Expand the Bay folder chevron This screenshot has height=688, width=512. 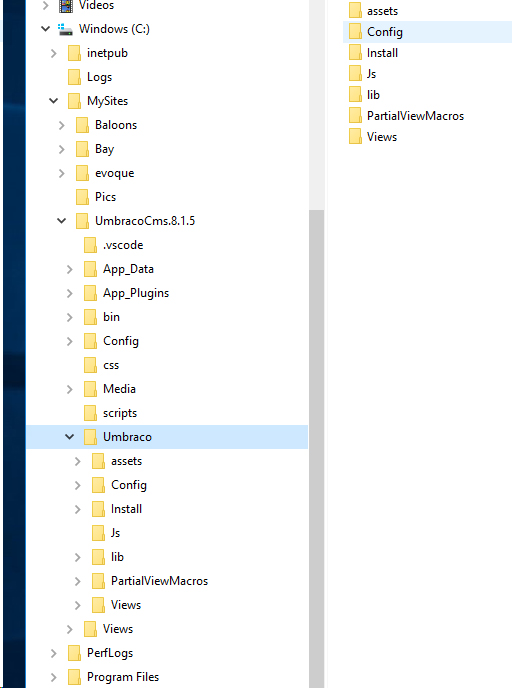pos(62,149)
